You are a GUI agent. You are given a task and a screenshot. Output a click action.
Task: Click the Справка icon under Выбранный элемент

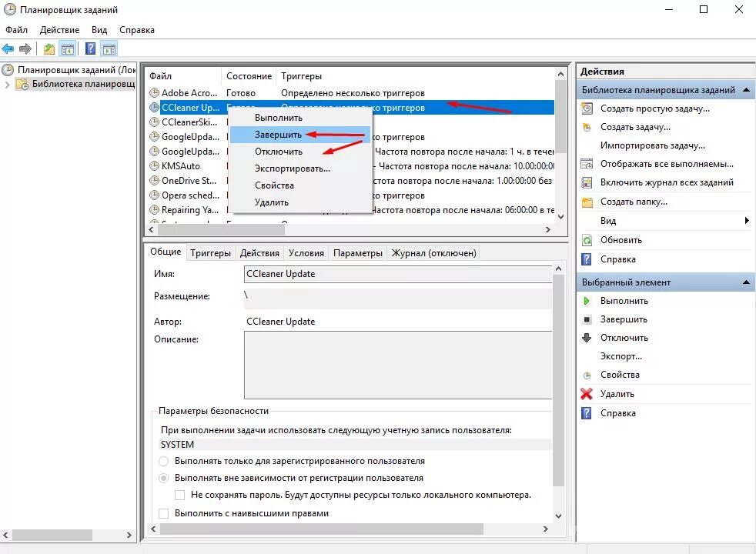point(587,413)
